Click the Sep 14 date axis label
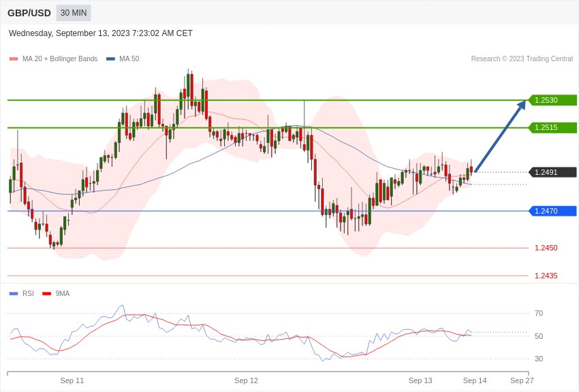The image size is (579, 392). pos(475,380)
